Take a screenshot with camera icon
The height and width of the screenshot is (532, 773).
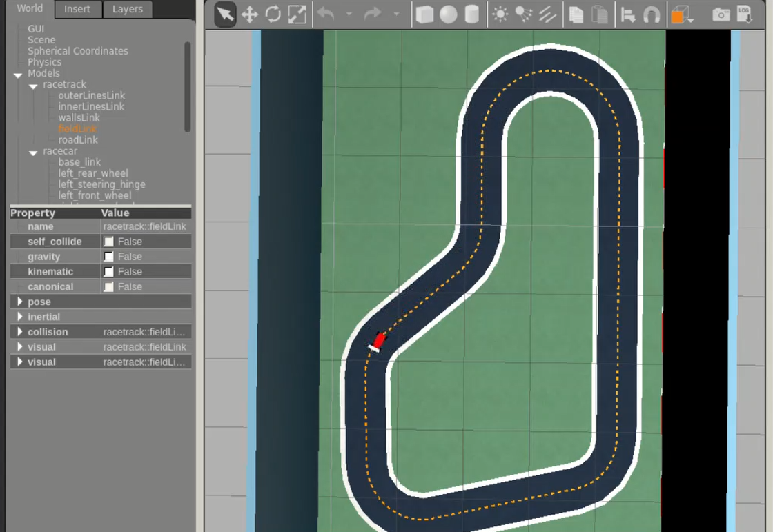721,14
